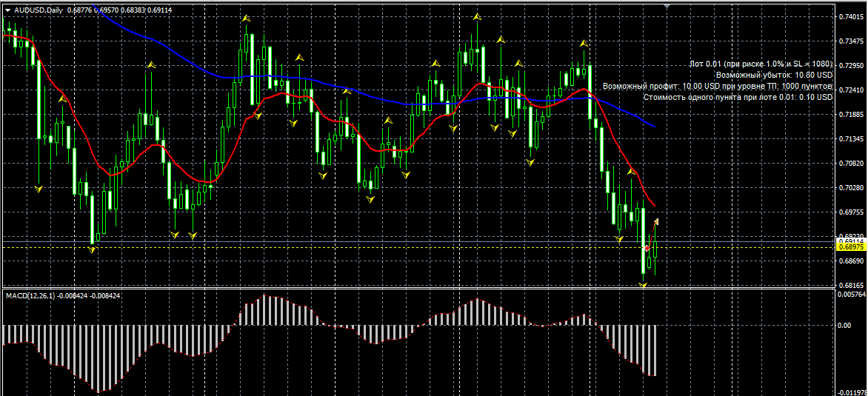Click the 0.00 MACD scale label
This screenshot has width=868, height=396.
tap(844, 325)
